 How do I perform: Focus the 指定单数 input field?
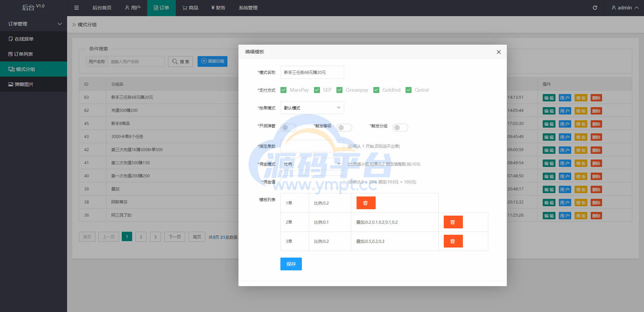coord(312,146)
